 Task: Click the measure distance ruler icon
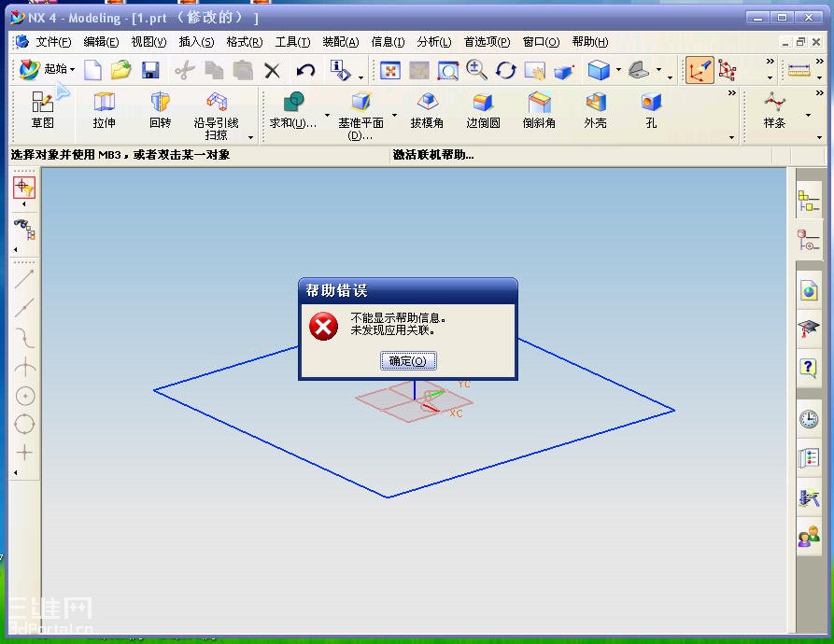[x=799, y=70]
